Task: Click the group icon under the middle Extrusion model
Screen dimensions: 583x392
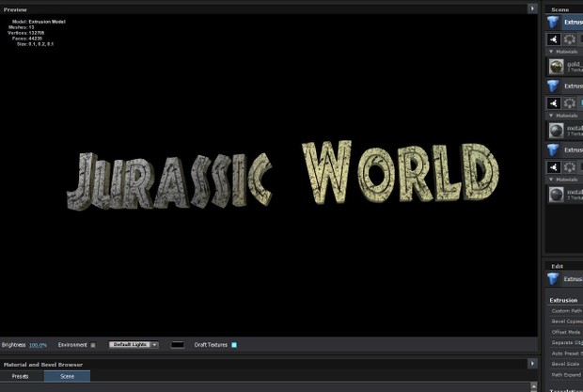Action: point(554,103)
